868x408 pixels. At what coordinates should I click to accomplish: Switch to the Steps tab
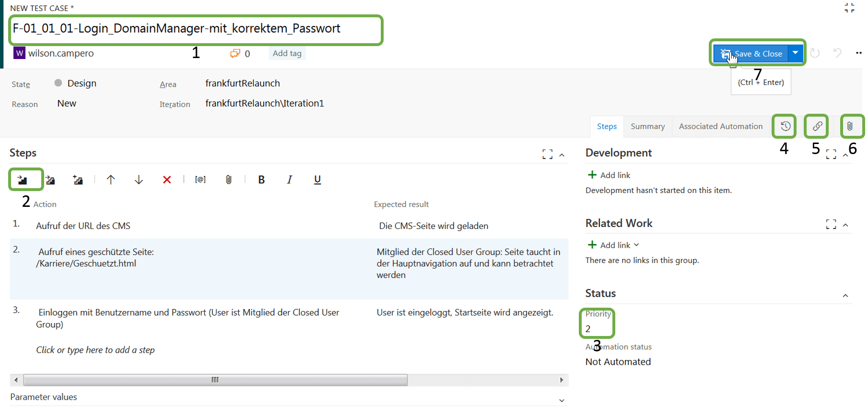pos(607,126)
